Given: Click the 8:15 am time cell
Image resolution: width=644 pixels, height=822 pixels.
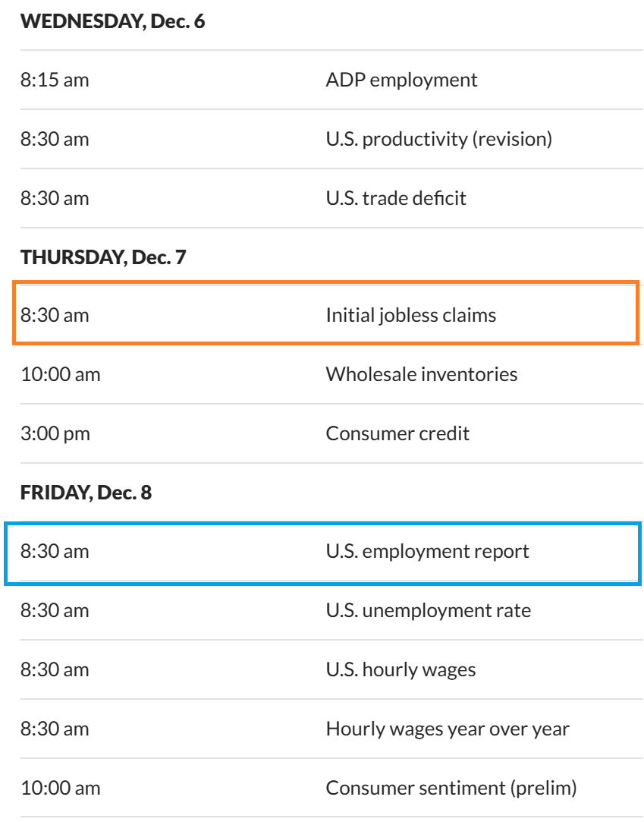Looking at the screenshot, I should click(x=55, y=80).
